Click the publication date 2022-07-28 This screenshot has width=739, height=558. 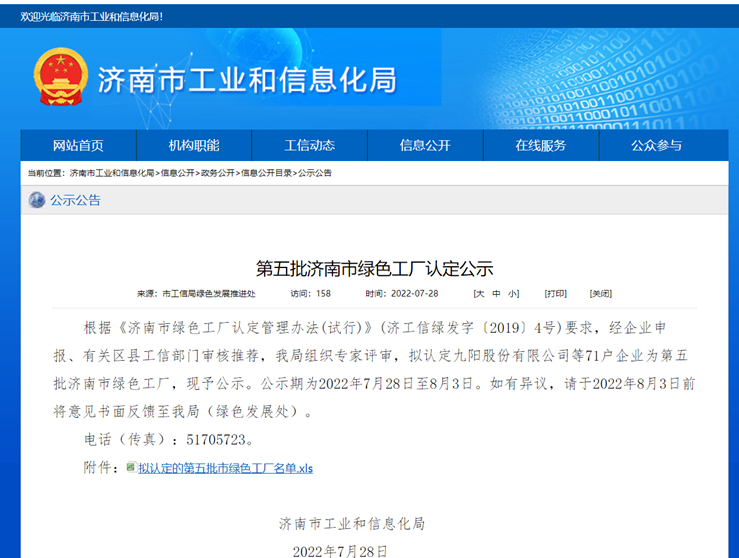point(415,294)
